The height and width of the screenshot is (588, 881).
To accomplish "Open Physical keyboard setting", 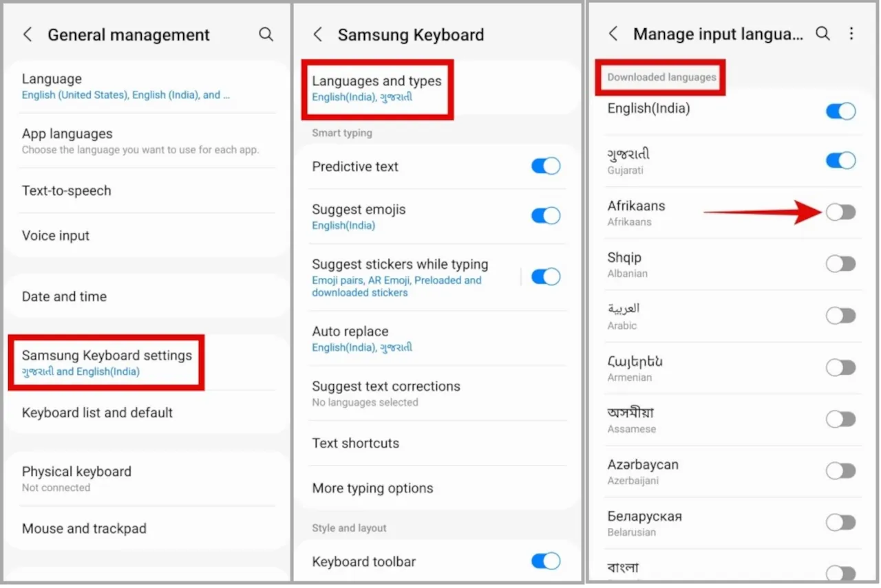I will (x=148, y=479).
